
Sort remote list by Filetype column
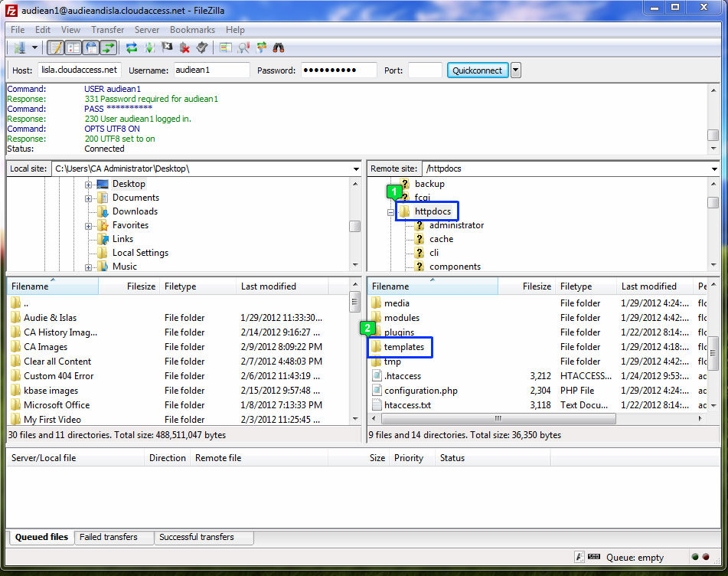coord(586,286)
